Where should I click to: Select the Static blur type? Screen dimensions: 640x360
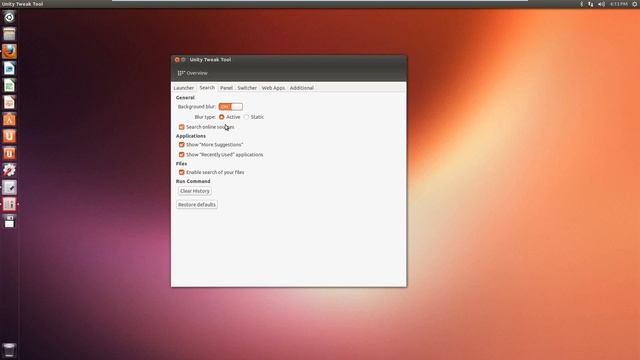246,117
